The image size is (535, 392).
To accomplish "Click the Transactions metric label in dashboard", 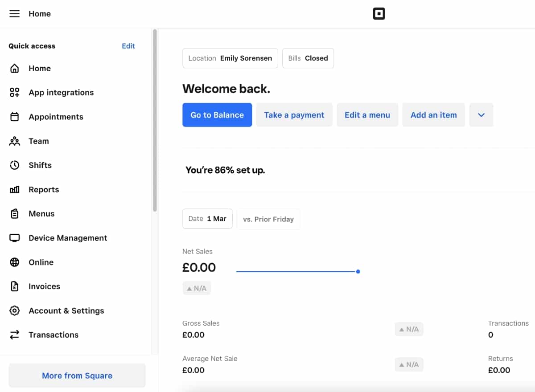I will [x=508, y=323].
